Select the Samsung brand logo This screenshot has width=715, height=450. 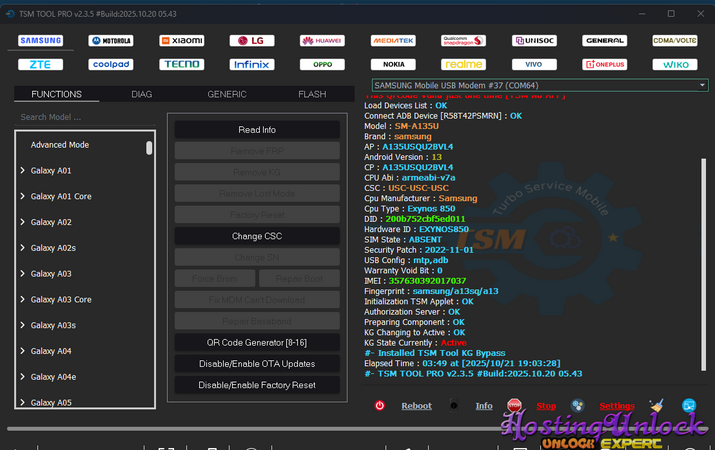[40, 41]
